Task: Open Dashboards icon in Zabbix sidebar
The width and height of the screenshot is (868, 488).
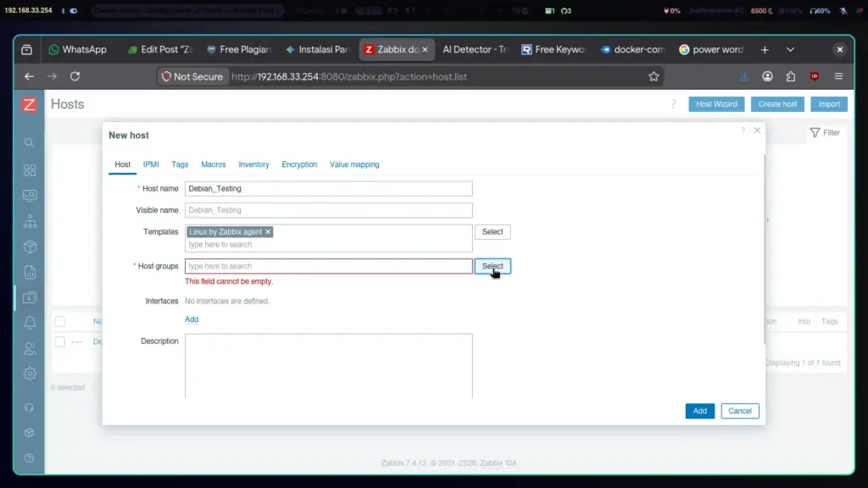Action: point(30,169)
